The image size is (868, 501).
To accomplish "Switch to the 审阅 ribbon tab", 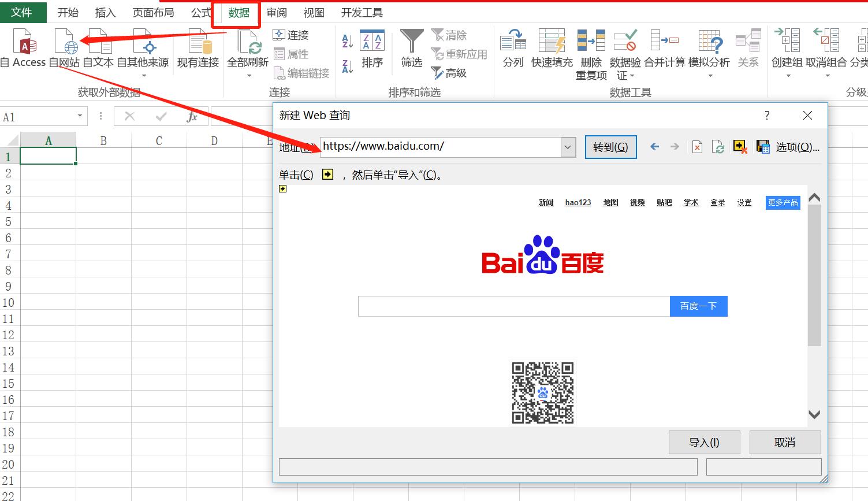I will pos(277,12).
